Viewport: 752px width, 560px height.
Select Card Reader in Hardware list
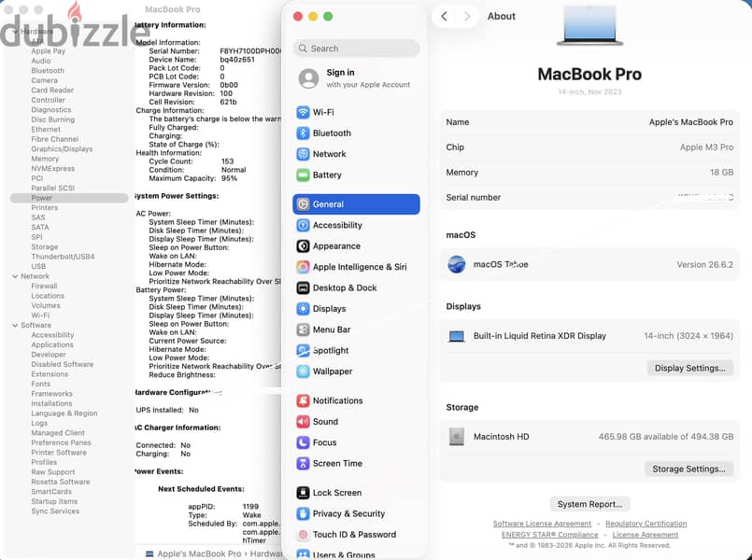click(52, 90)
